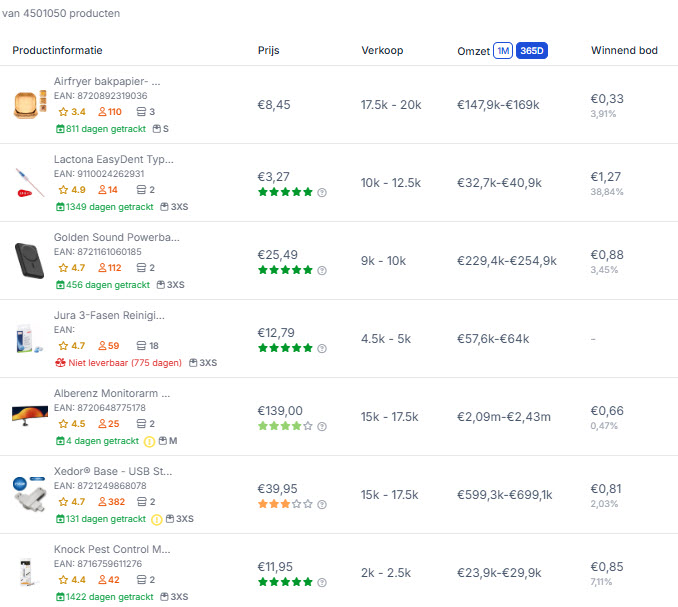Viewport: 678px width, 607px height.
Task: Click sellers stack icon beside 18
Action: click(141, 345)
